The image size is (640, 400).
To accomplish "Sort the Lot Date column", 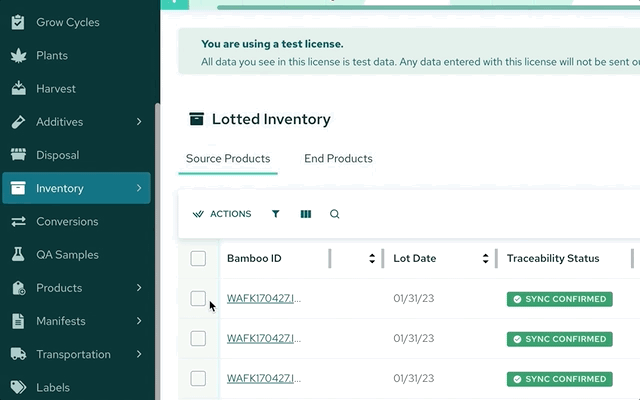I will click(485, 258).
